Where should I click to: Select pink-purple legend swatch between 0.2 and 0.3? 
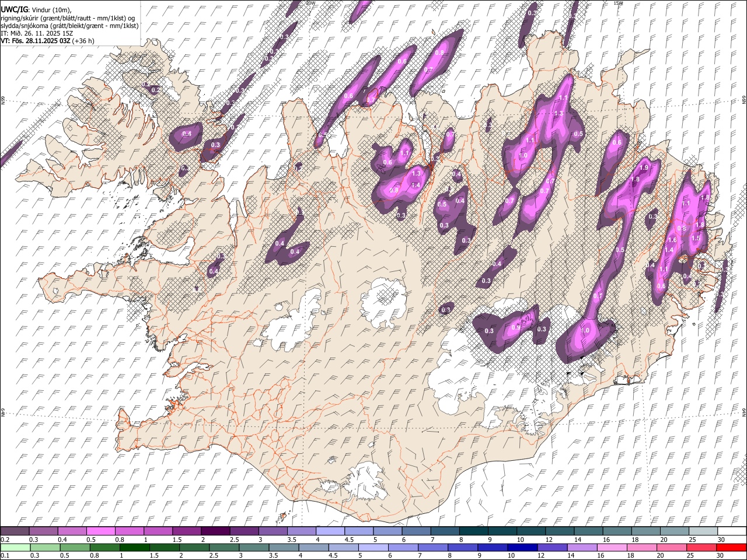tap(15, 531)
